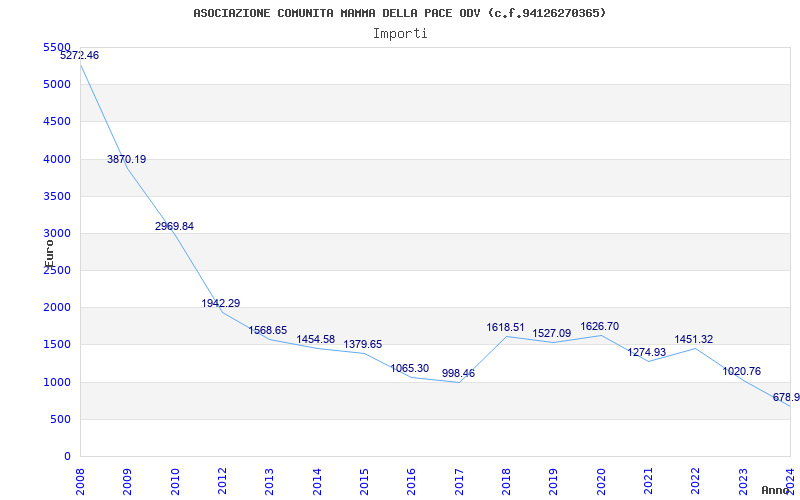Click the data label 3870.19
Screen dimensions: 800x500
pyautogui.click(x=127, y=159)
